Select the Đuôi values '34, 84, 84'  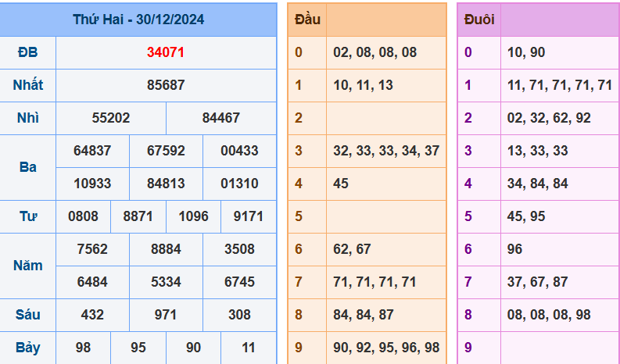[537, 184]
